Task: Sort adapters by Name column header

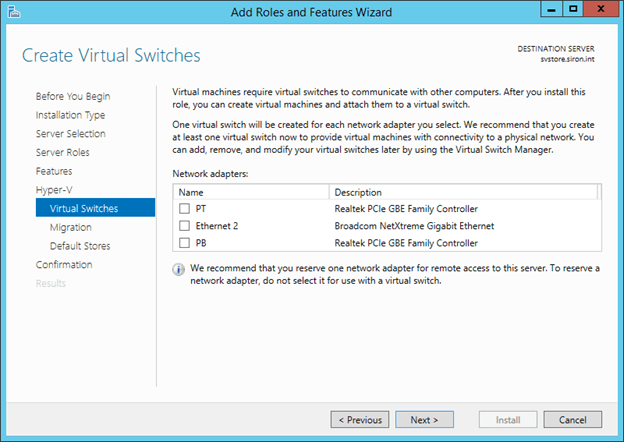Action: point(250,192)
